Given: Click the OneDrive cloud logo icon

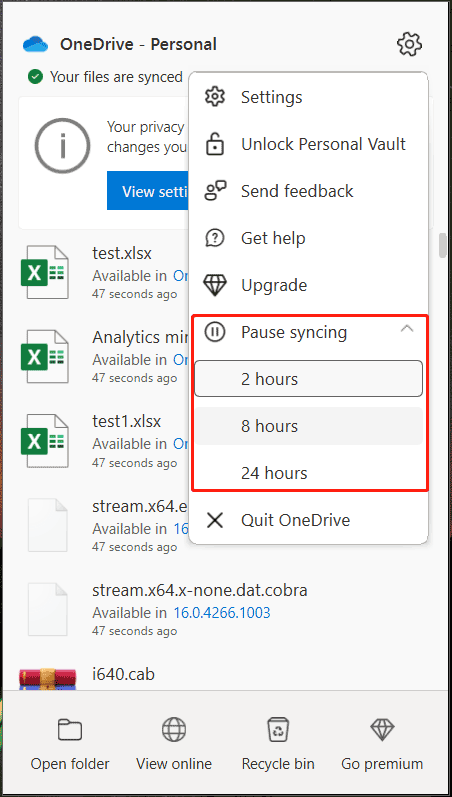Looking at the screenshot, I should click(x=36, y=44).
